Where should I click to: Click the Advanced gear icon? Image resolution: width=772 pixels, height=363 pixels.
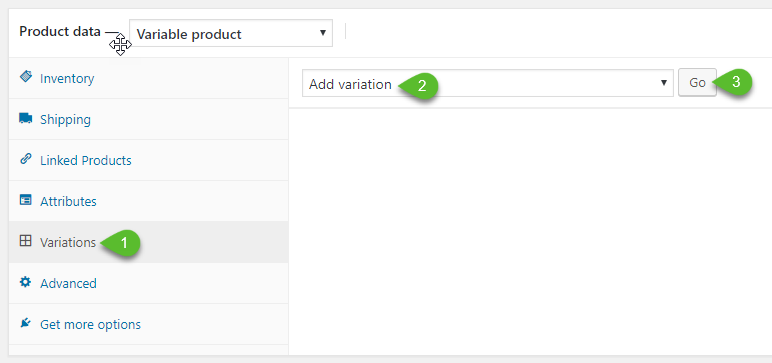[26, 282]
